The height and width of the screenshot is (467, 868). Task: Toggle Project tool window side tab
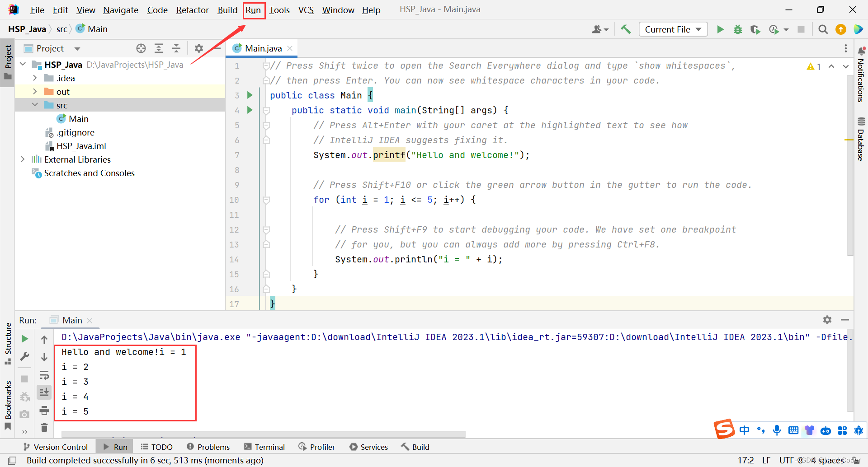pos(8,62)
